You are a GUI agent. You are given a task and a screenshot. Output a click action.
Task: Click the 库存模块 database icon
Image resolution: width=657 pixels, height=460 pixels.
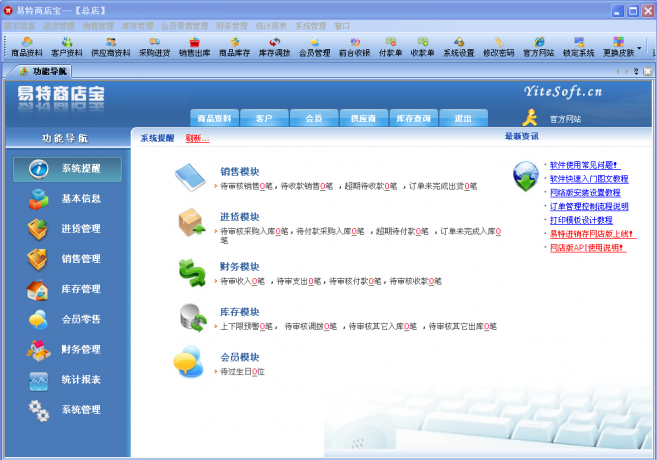[x=193, y=318]
